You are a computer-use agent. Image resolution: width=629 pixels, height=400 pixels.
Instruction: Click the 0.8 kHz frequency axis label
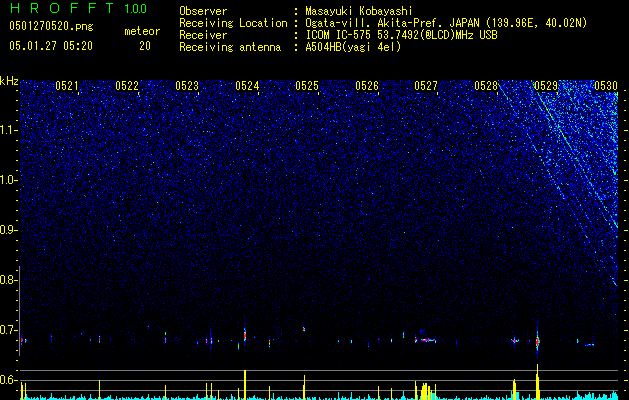click(9, 280)
